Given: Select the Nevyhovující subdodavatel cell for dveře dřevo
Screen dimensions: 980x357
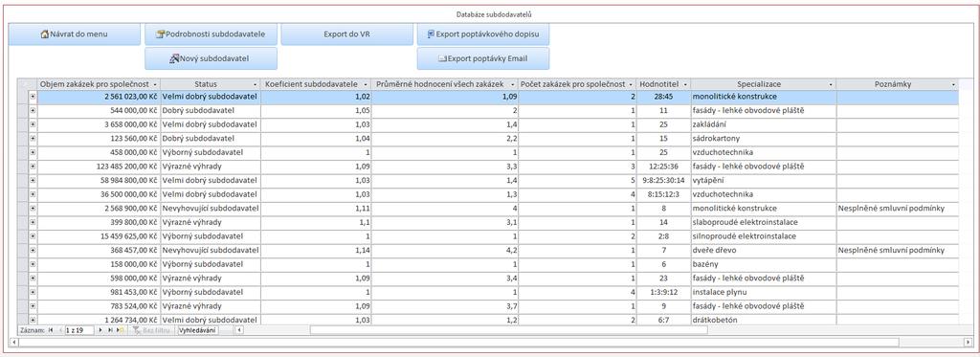Looking at the screenshot, I should tap(211, 250).
